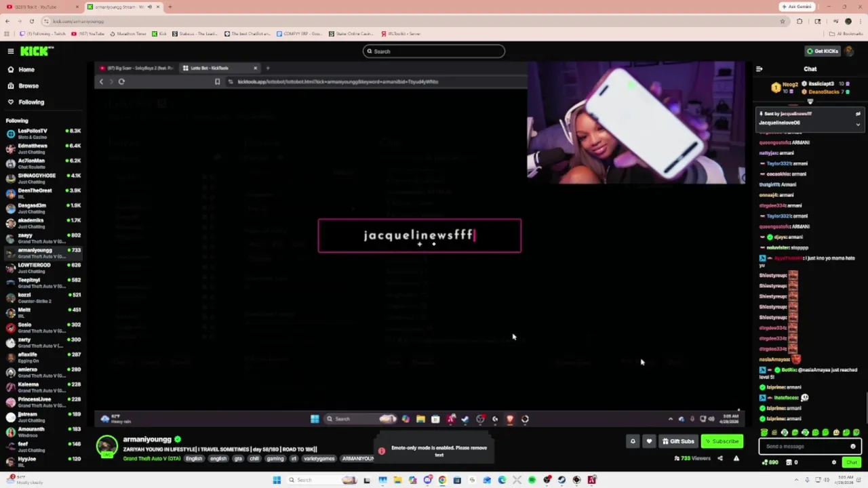Select Sosio in the Following list
Screen dimensions: 868x488
(x=43, y=327)
